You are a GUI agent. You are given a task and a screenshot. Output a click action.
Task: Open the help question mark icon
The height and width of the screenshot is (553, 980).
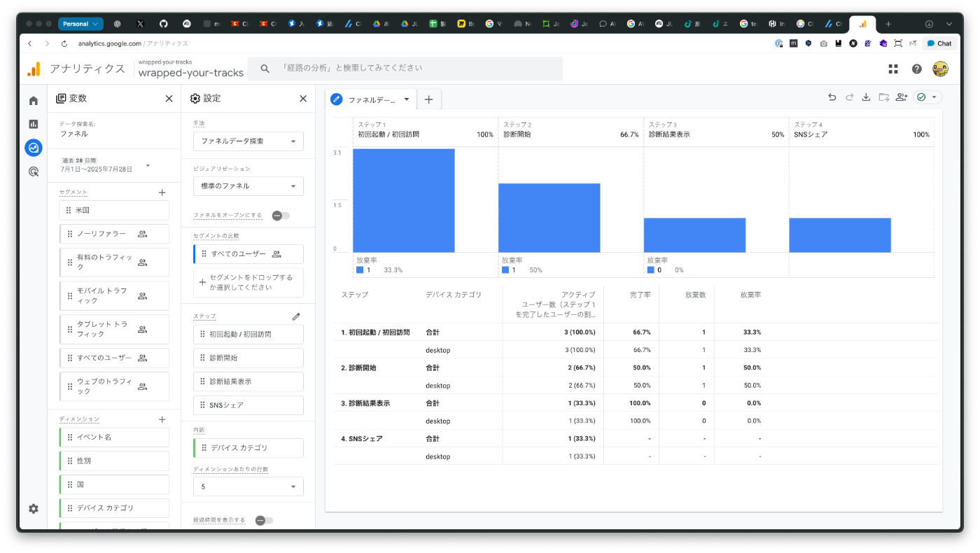(916, 69)
